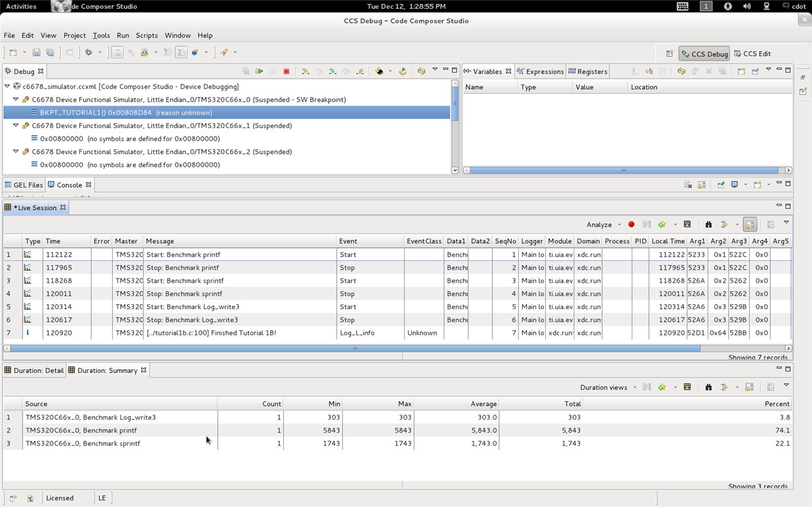Click the binoculars Find icon in Duration Summary
Viewport: 812px width, 507px height.
708,388
